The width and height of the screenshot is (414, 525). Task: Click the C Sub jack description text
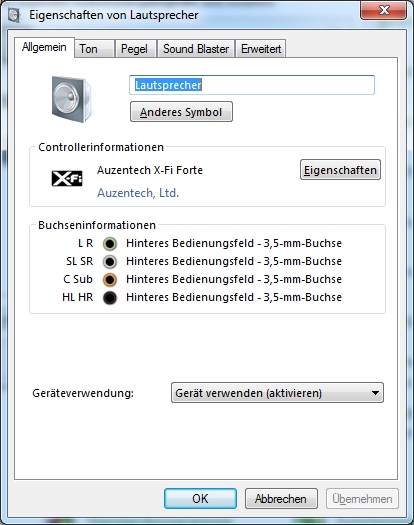tap(234, 280)
